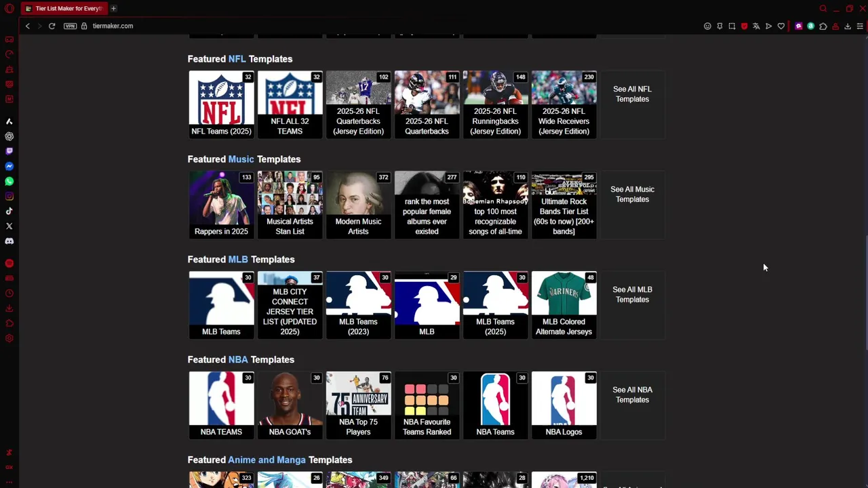The height and width of the screenshot is (488, 868).
Task: Go back to the previous page
Action: tap(28, 26)
